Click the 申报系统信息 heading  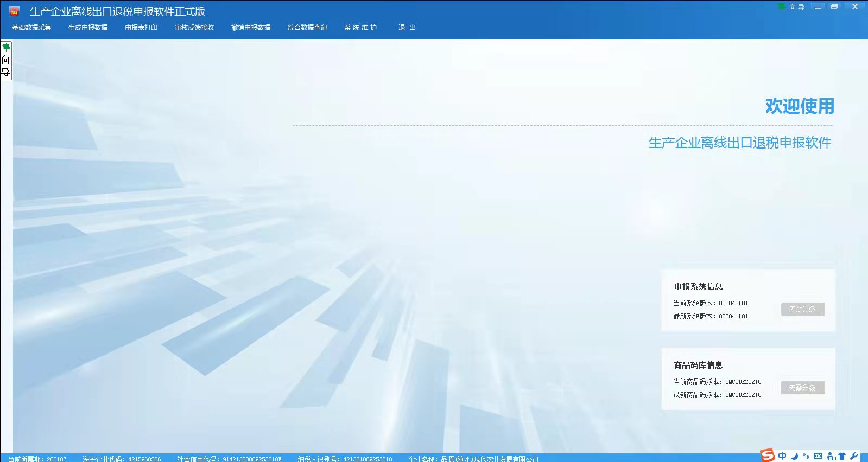[x=698, y=286]
